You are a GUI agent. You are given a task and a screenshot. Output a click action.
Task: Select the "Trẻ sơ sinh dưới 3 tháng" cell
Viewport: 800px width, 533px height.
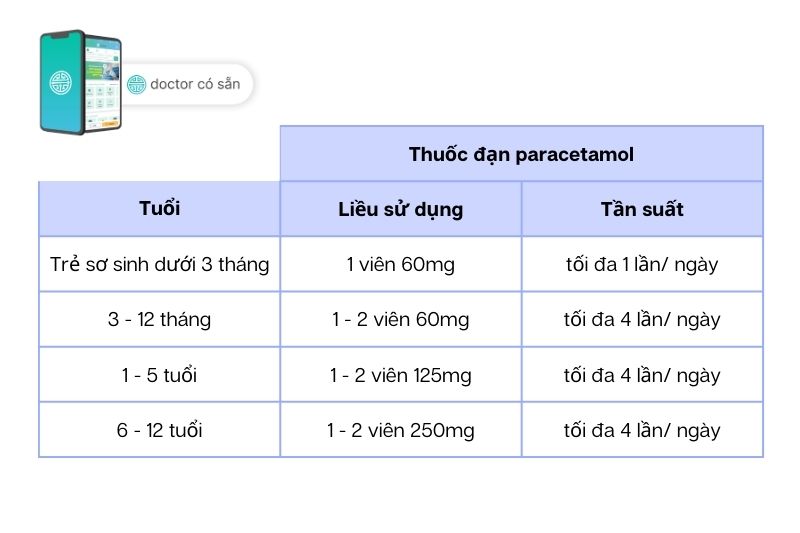[159, 265]
